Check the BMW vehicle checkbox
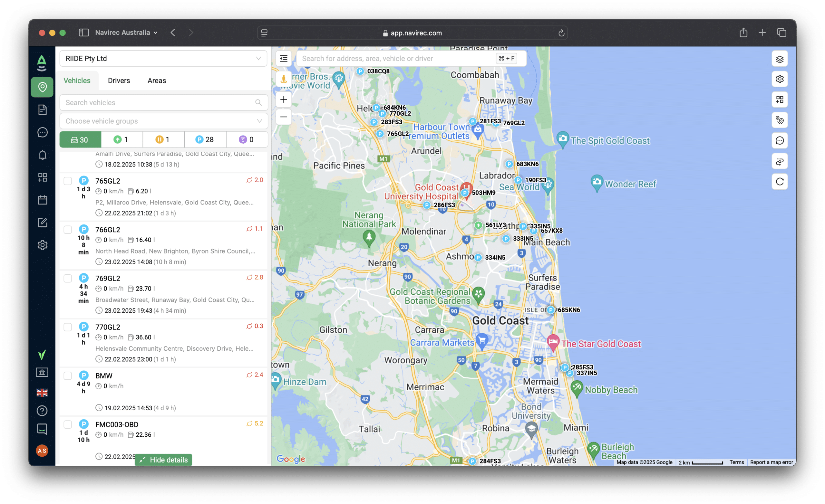This screenshot has width=825, height=504. click(x=68, y=376)
